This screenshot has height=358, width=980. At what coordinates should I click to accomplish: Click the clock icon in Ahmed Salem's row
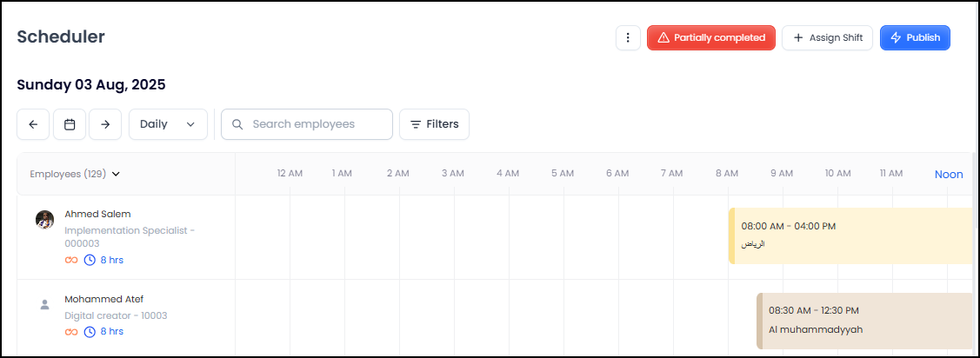(90, 260)
